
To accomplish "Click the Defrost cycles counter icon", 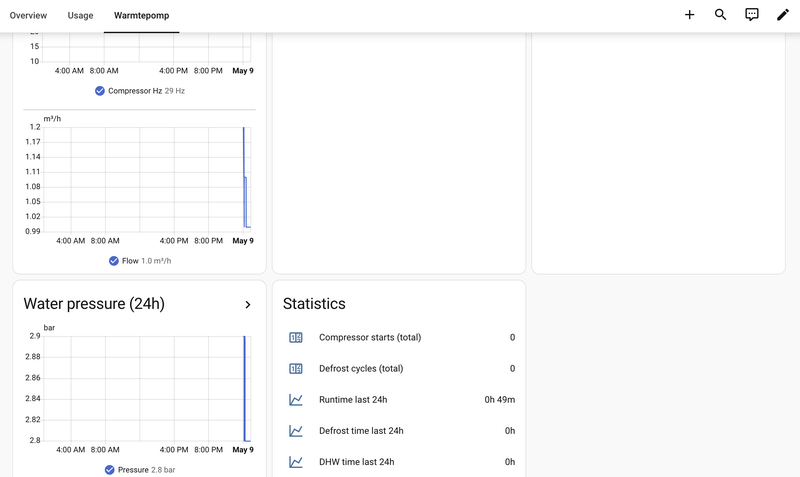I will pyautogui.click(x=296, y=369).
